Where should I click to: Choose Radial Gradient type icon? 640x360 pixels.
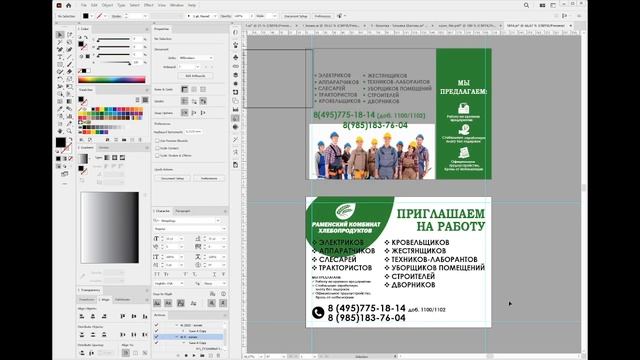pos(115,158)
